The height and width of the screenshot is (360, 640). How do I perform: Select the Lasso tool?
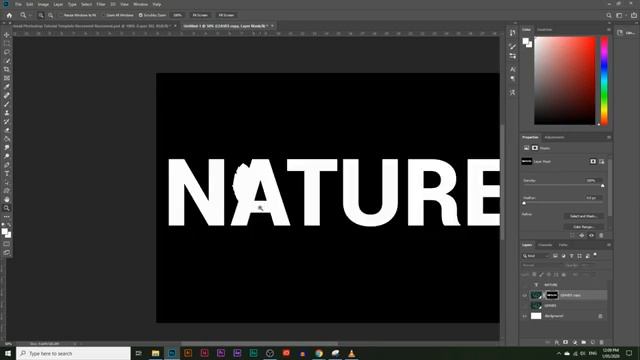point(7,52)
